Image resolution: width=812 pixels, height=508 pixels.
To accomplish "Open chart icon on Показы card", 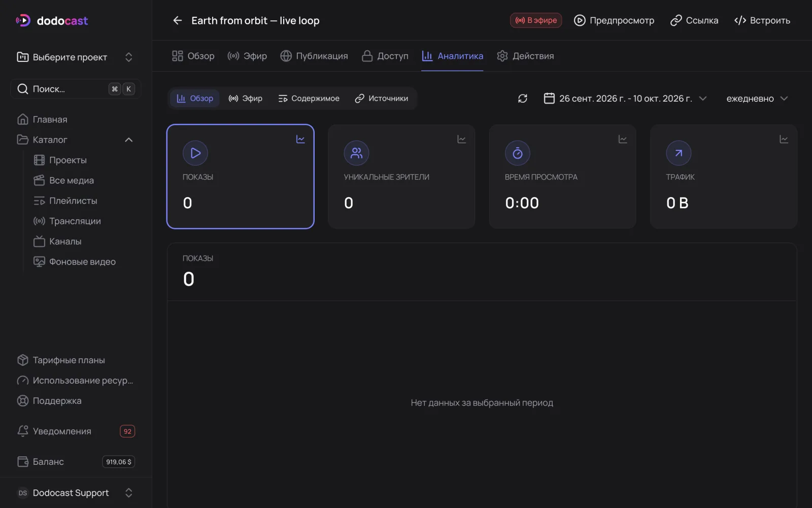I will [300, 139].
